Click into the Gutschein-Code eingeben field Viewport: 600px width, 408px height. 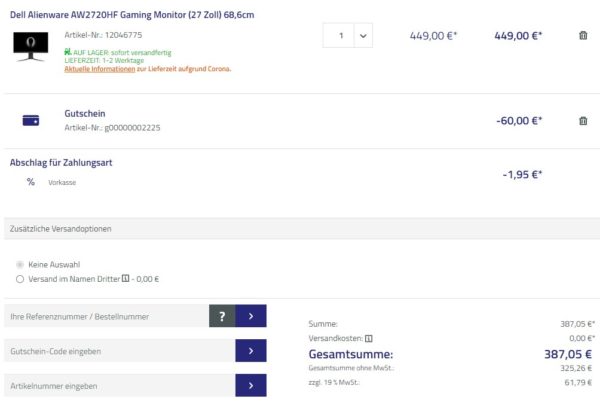point(119,351)
